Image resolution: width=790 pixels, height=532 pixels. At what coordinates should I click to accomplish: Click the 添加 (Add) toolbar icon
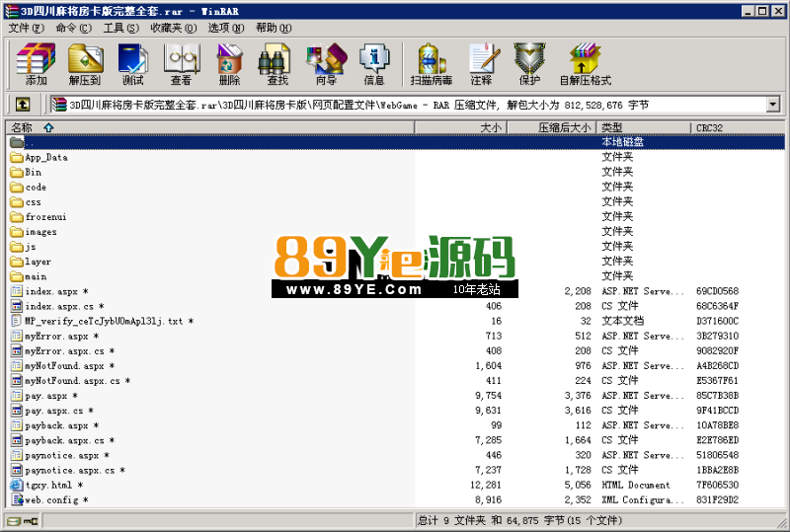[x=36, y=64]
